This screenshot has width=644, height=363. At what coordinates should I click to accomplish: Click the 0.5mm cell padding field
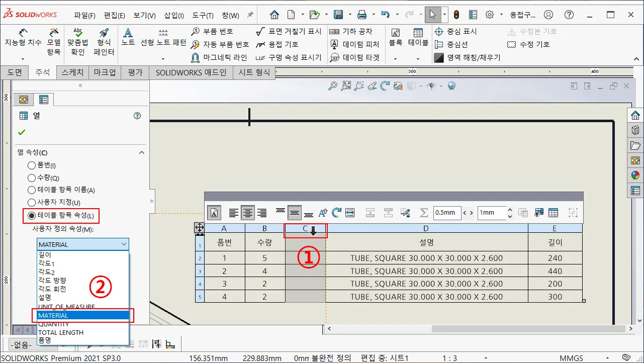pyautogui.click(x=446, y=213)
